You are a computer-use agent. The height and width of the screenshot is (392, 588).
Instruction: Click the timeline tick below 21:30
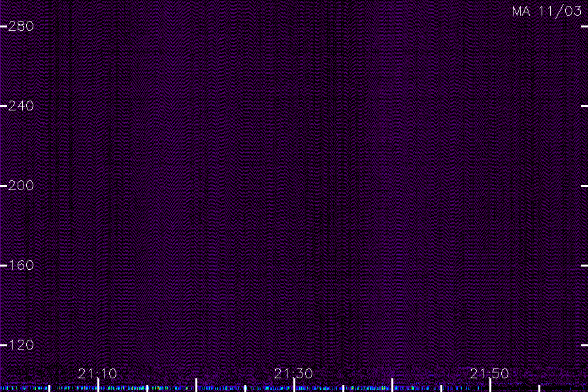tap(295, 385)
